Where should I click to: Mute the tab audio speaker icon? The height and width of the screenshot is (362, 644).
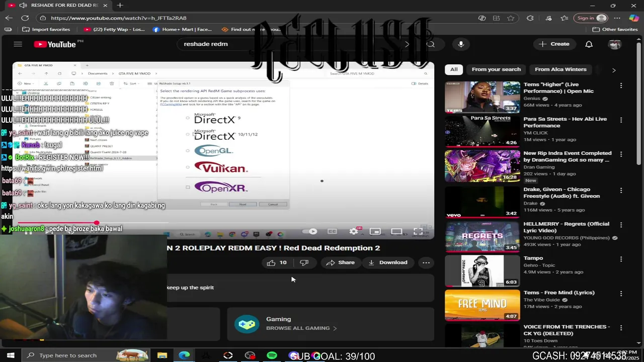pos(23,5)
